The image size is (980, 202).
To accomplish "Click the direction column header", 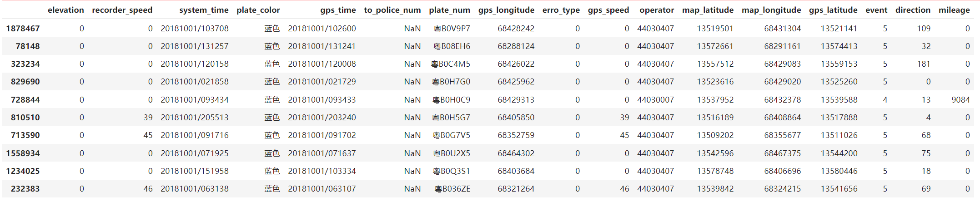I will [913, 10].
